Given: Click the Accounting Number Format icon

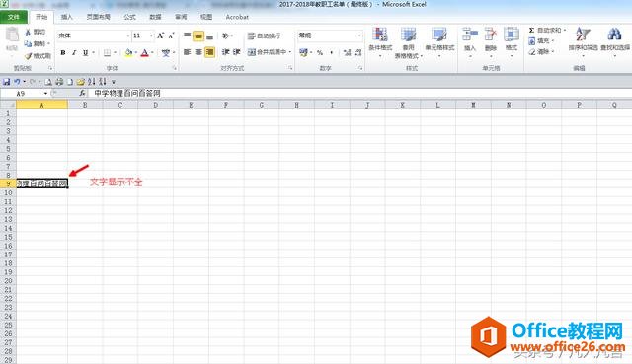Looking at the screenshot, I should [x=303, y=52].
